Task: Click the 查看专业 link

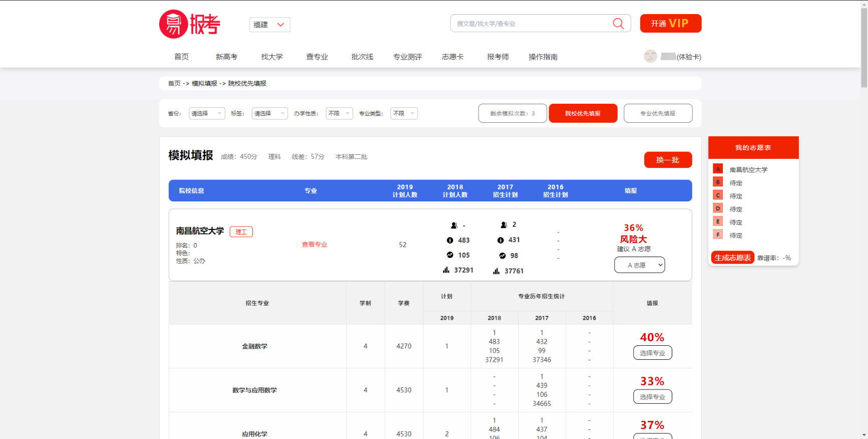Action: (314, 245)
